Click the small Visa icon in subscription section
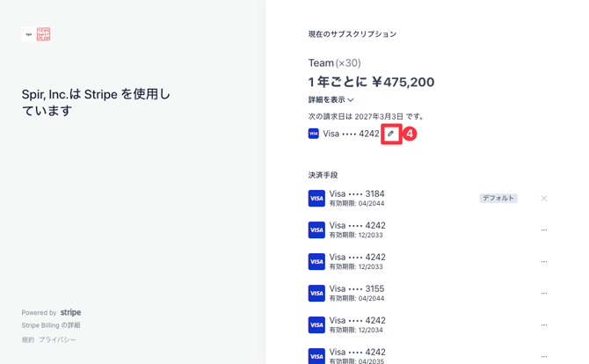The width and height of the screenshot is (589, 364). [x=313, y=134]
